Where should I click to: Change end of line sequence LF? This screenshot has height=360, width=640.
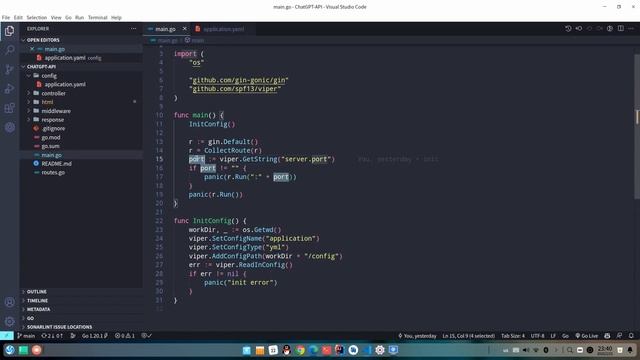[x=553, y=336]
